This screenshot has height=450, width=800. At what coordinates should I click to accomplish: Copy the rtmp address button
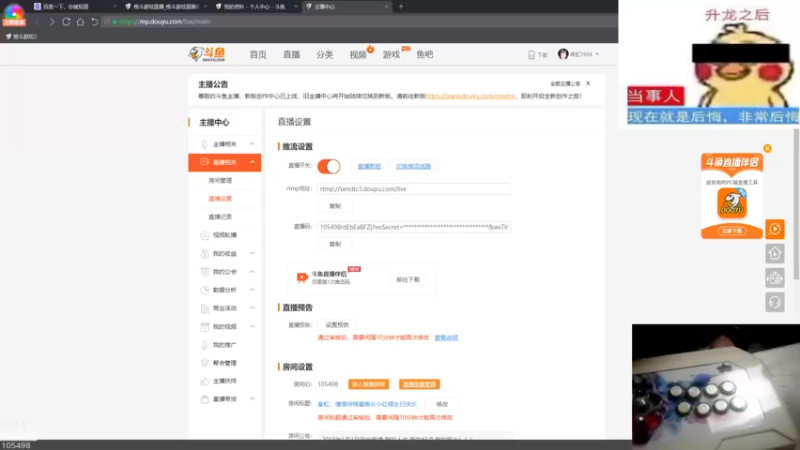tap(335, 206)
